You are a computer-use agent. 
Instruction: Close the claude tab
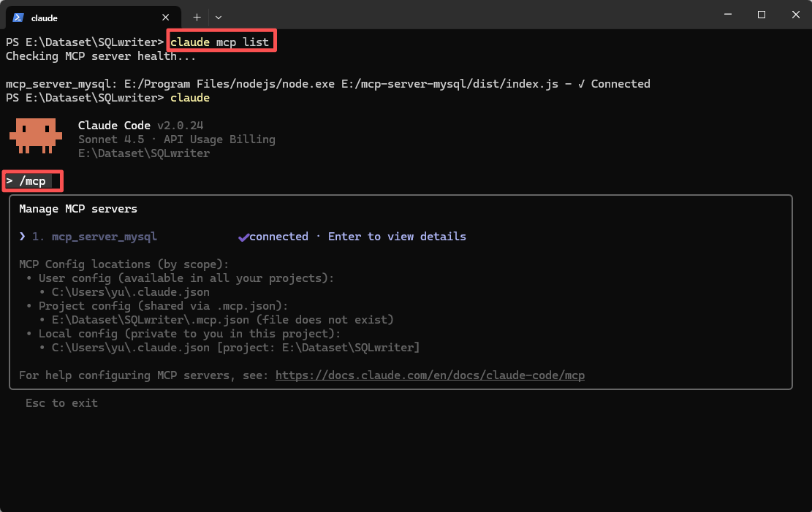tap(166, 18)
